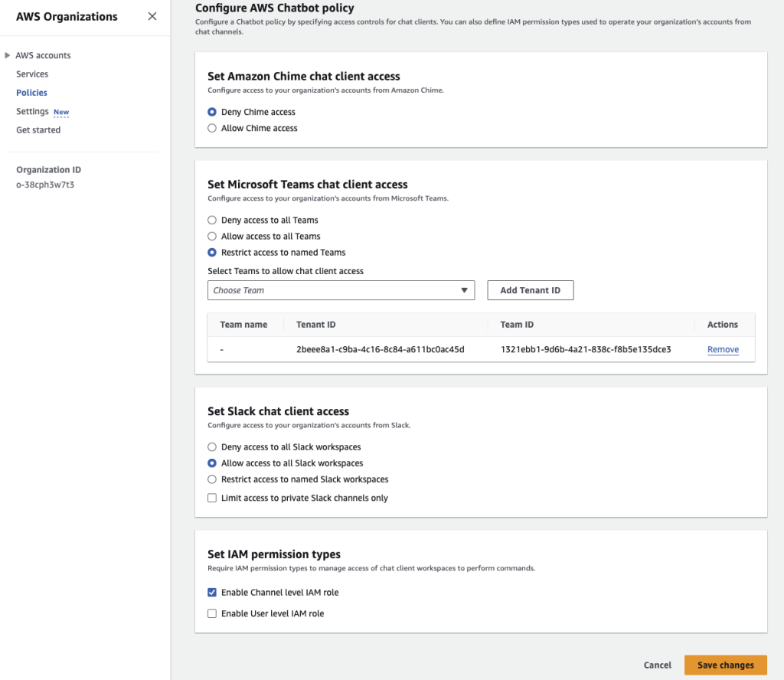
Task: Uncheck Enable Channel level IAM role
Action: tap(212, 592)
